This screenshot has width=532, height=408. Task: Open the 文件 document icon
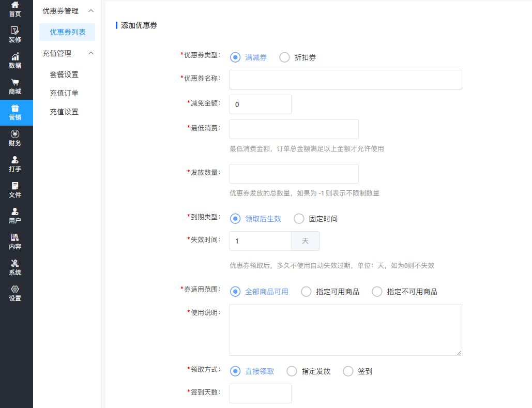pos(15,185)
